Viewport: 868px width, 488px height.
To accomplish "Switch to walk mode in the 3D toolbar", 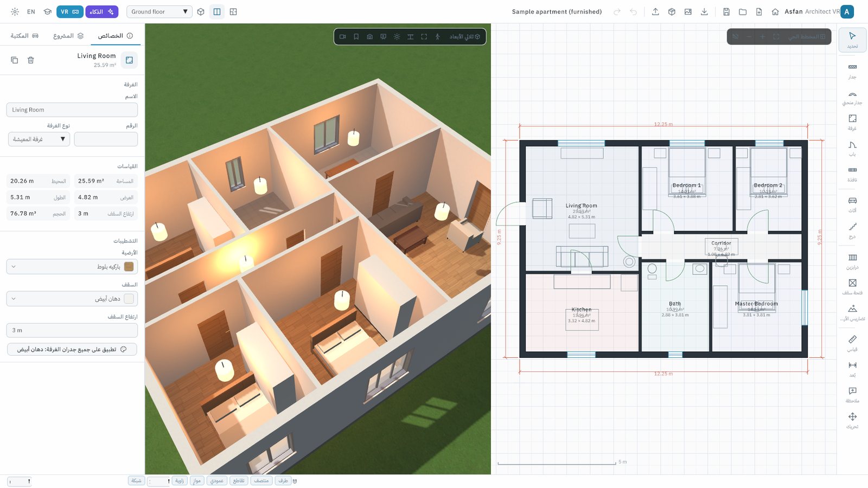I will click(437, 37).
